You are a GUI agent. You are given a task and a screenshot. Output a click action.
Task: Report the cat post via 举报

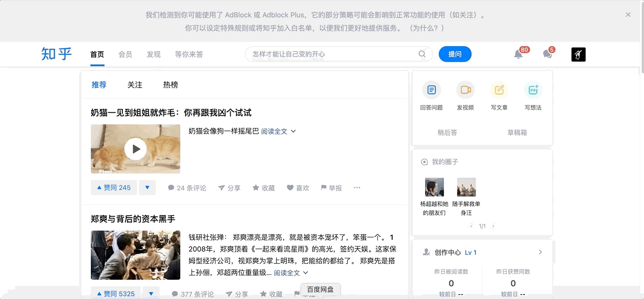point(331,188)
